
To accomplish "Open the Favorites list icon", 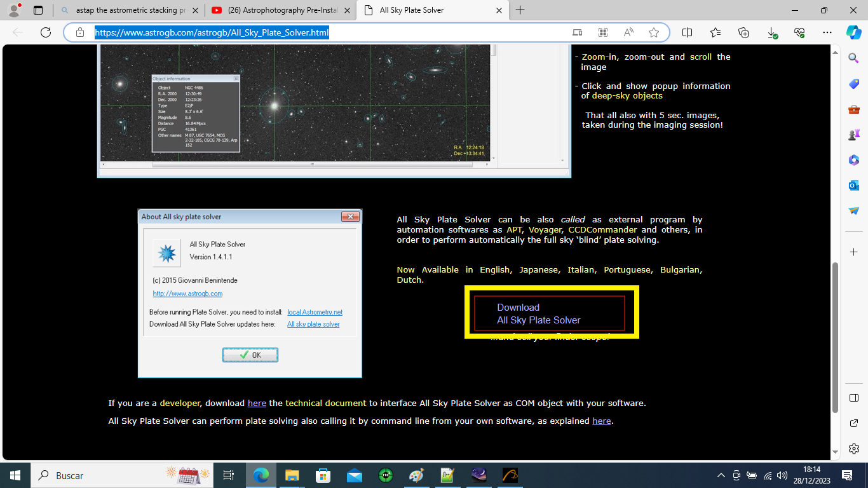I will click(x=715, y=32).
